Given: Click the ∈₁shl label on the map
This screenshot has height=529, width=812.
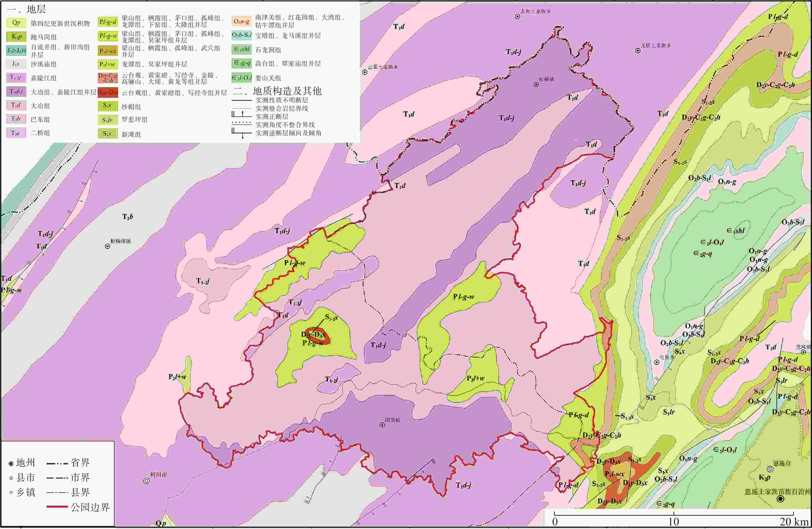Looking at the screenshot, I should tap(735, 231).
